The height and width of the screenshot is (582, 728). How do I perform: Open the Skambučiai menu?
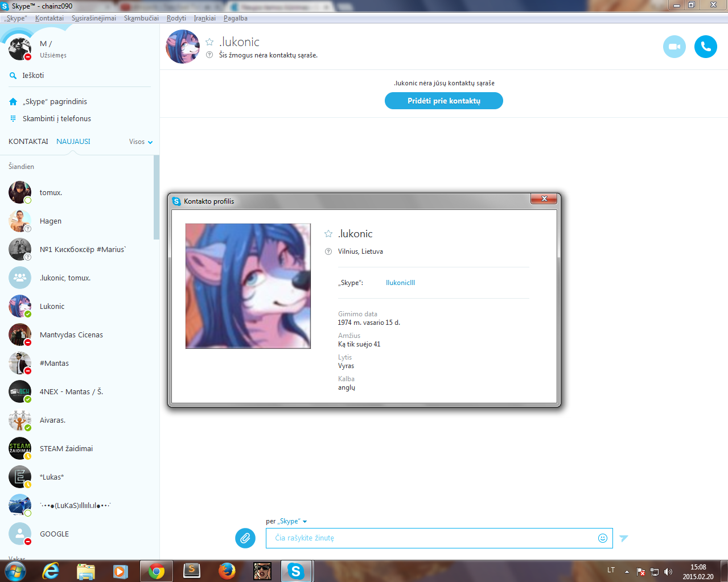click(141, 18)
